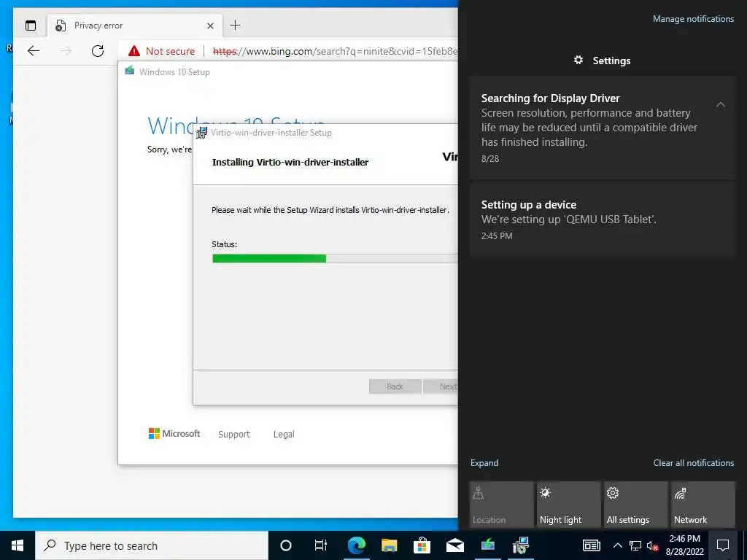Image resolution: width=747 pixels, height=560 pixels.
Task: Click the muted volume tray icon
Action: pyautogui.click(x=652, y=545)
